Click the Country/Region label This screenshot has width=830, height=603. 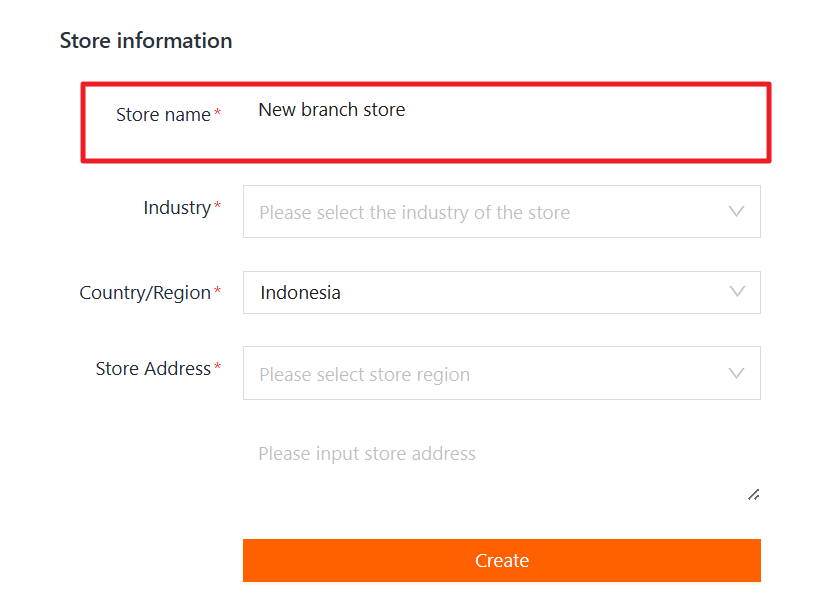pyautogui.click(x=145, y=293)
